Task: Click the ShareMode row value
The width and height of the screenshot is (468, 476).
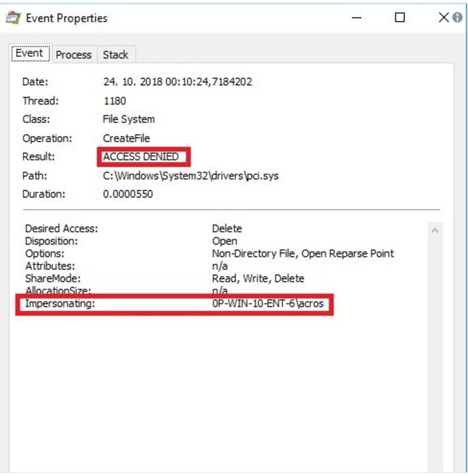Action: click(x=258, y=278)
